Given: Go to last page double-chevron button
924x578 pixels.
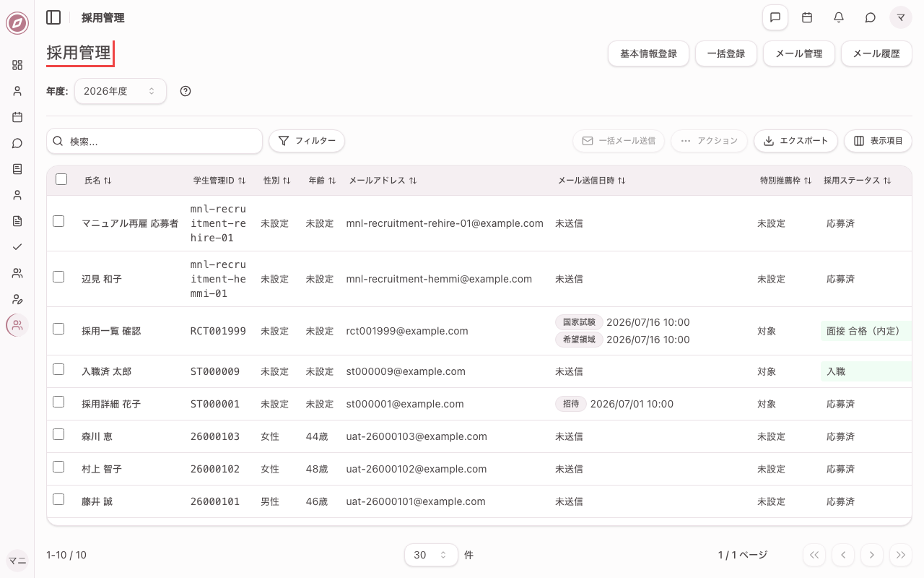Looking at the screenshot, I should (901, 555).
